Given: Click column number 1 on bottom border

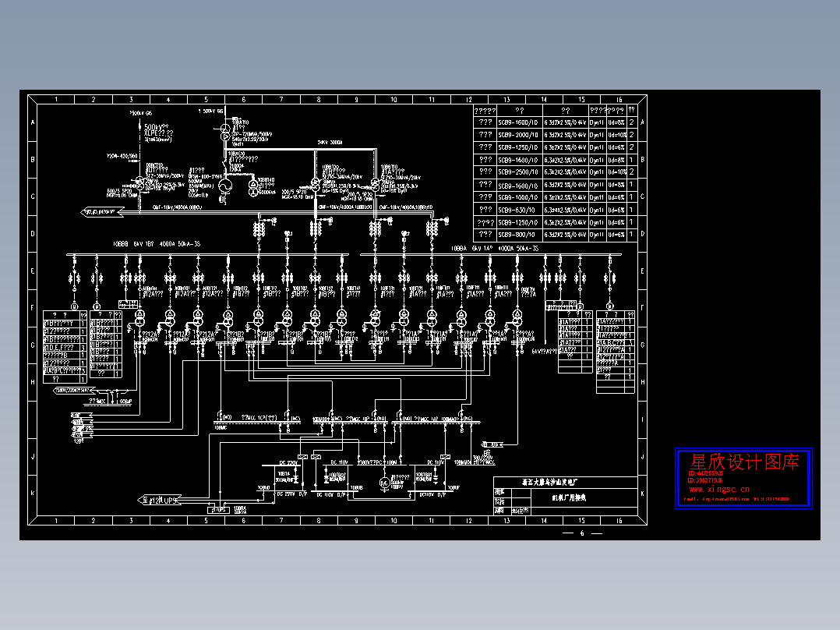Looking at the screenshot, I should point(56,521).
